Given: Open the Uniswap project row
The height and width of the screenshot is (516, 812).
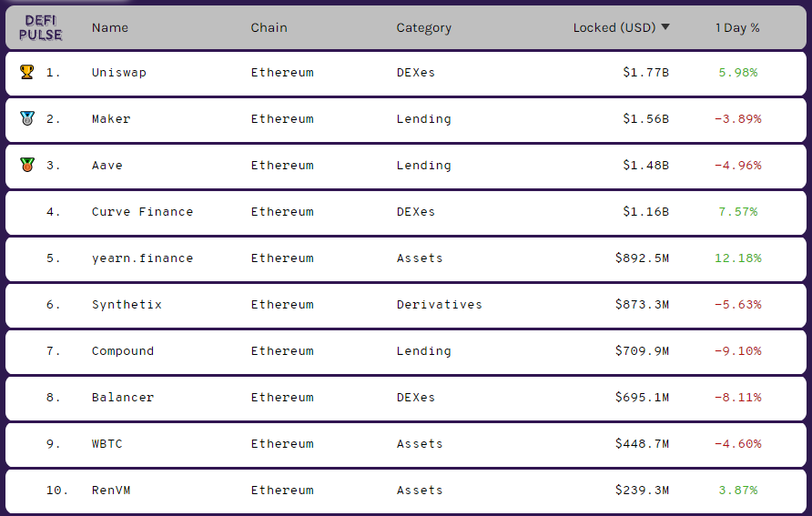Looking at the screenshot, I should tap(406, 73).
